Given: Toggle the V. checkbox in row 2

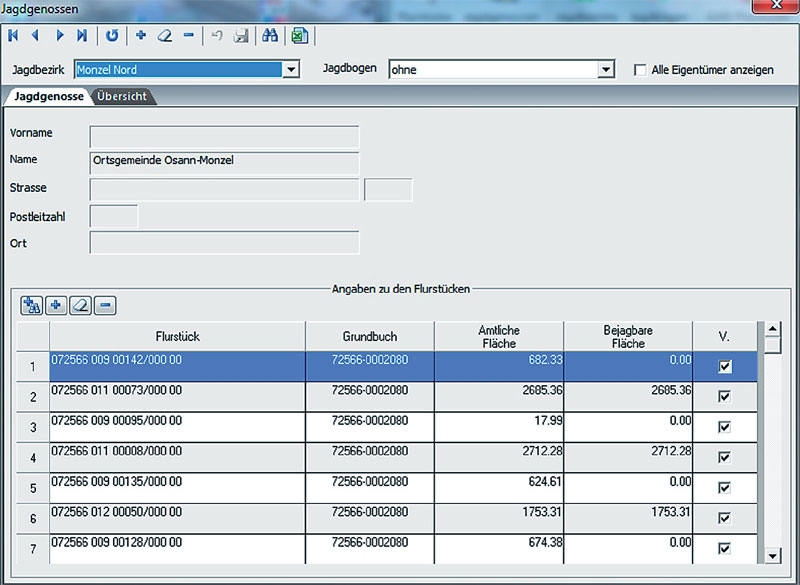Looking at the screenshot, I should pos(724,396).
